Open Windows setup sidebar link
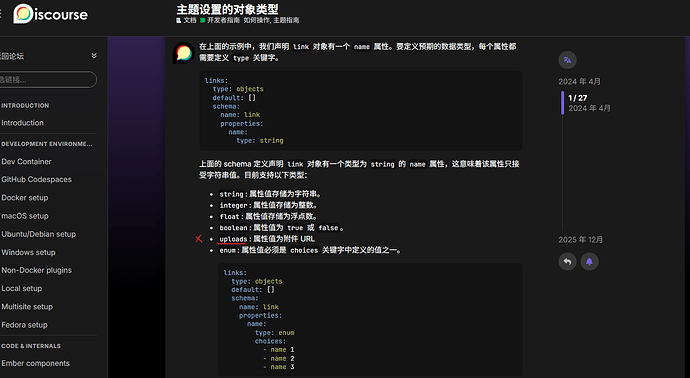 click(x=29, y=252)
